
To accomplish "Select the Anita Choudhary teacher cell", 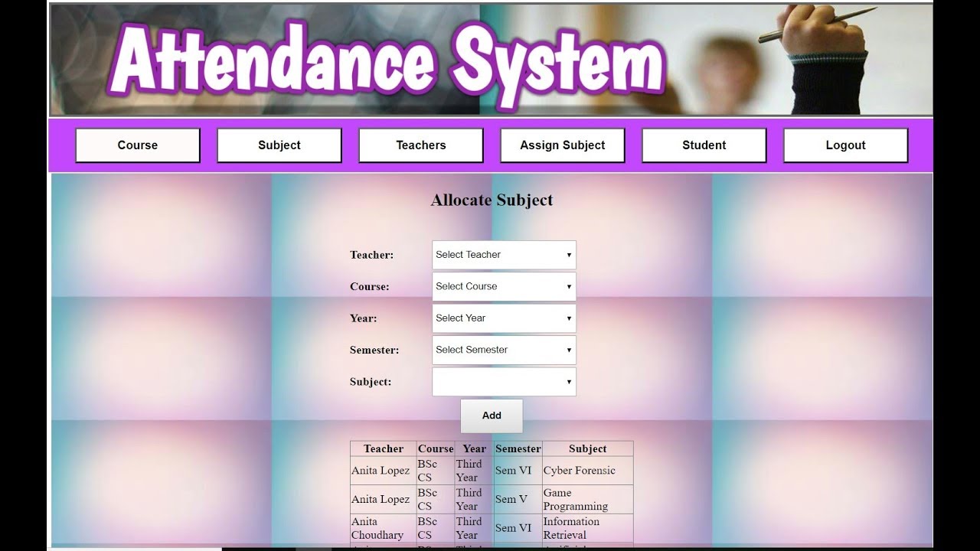I will point(384,528).
